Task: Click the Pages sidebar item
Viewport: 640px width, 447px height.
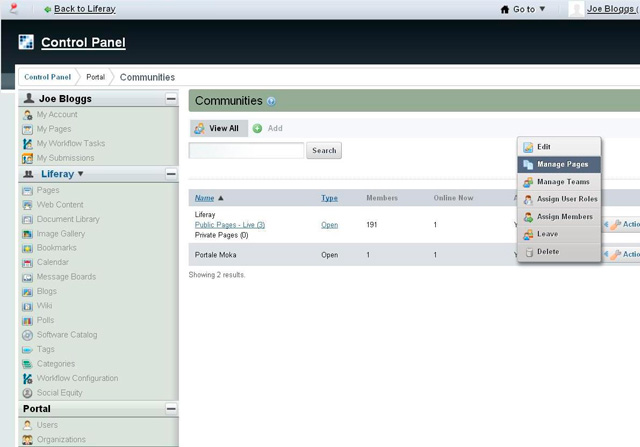Action: pyautogui.click(x=48, y=190)
